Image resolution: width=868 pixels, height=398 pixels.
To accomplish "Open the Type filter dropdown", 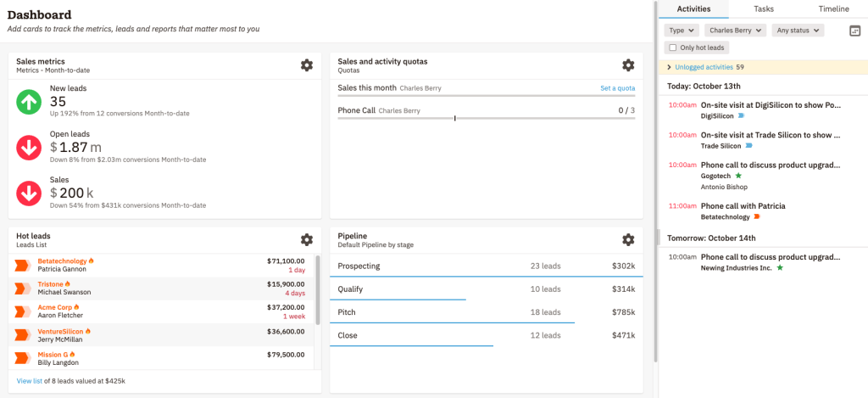I will tap(682, 31).
